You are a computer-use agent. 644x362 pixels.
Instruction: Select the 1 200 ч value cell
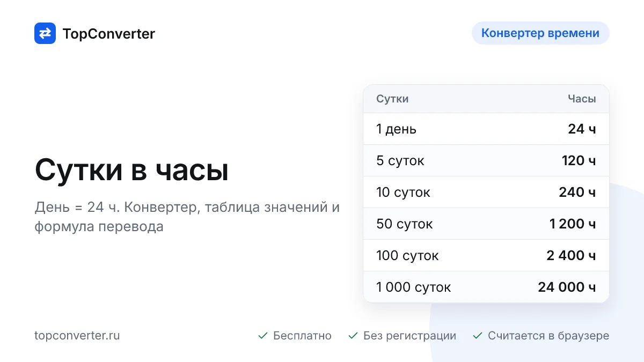point(573,224)
